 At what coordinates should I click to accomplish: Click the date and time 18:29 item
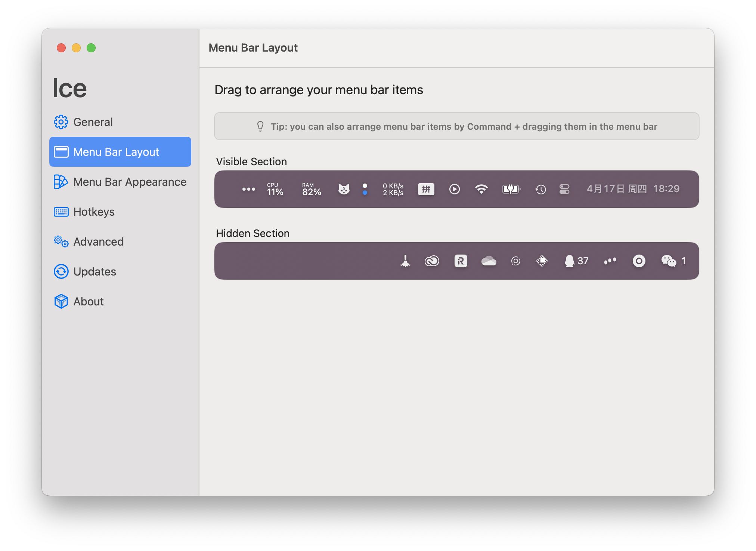(x=633, y=189)
